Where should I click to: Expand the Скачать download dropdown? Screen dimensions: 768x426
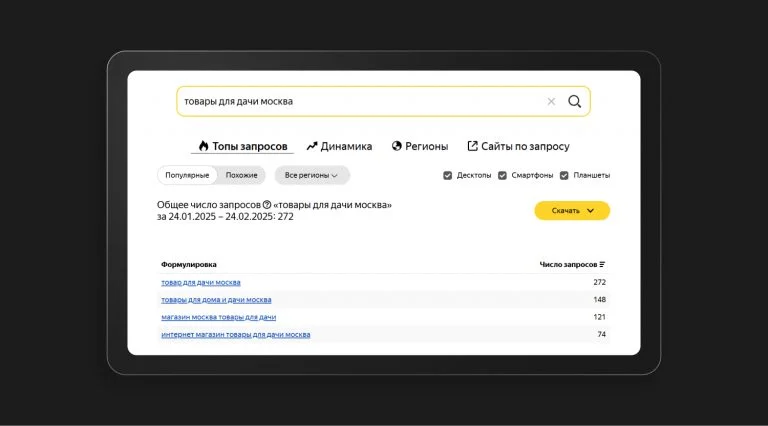[572, 211]
